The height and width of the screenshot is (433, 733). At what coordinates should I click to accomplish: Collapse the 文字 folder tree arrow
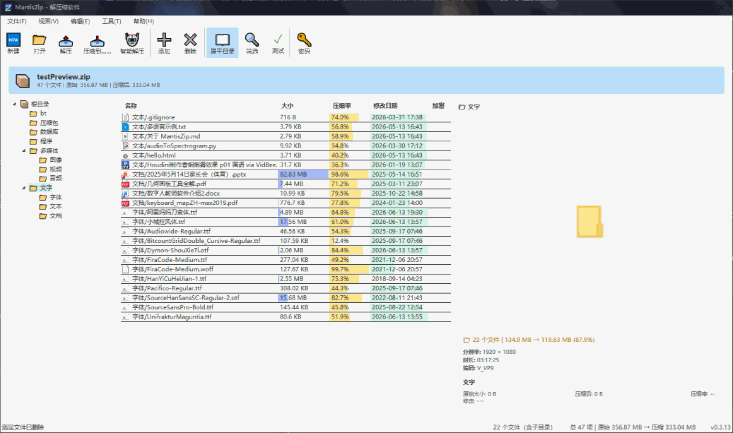[24, 188]
